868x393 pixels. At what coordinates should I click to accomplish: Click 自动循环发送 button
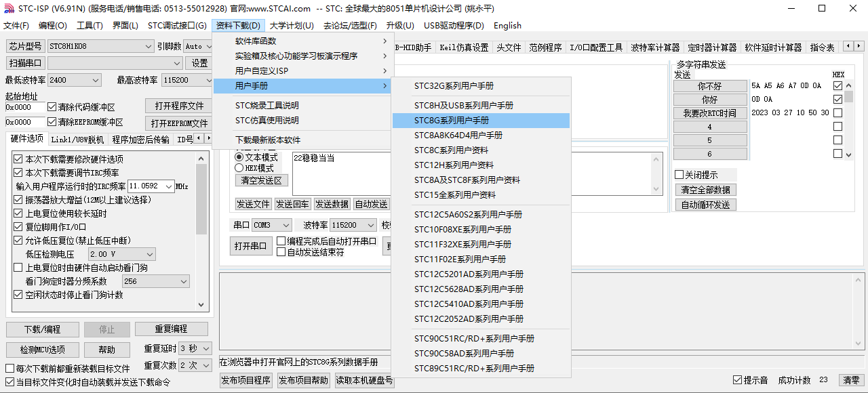(x=706, y=205)
